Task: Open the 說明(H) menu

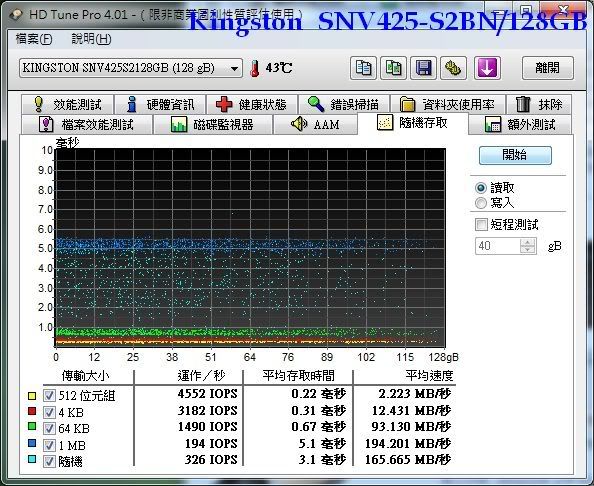Action: [x=91, y=39]
